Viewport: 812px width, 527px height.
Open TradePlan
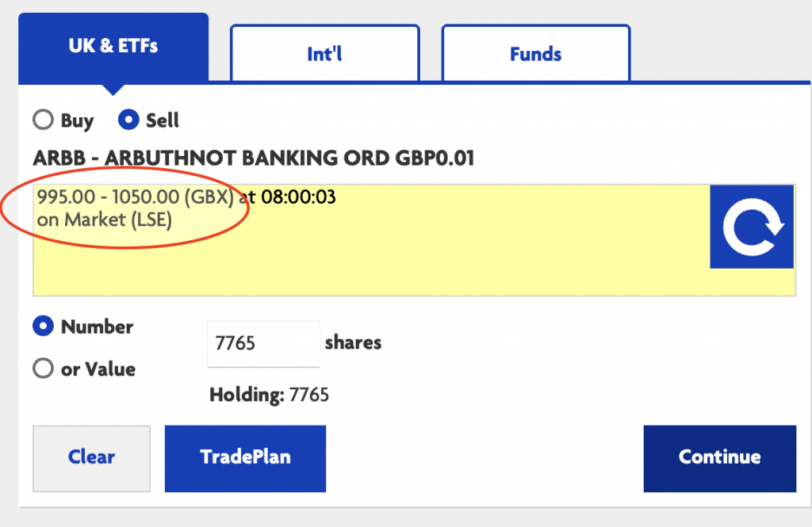[245, 457]
